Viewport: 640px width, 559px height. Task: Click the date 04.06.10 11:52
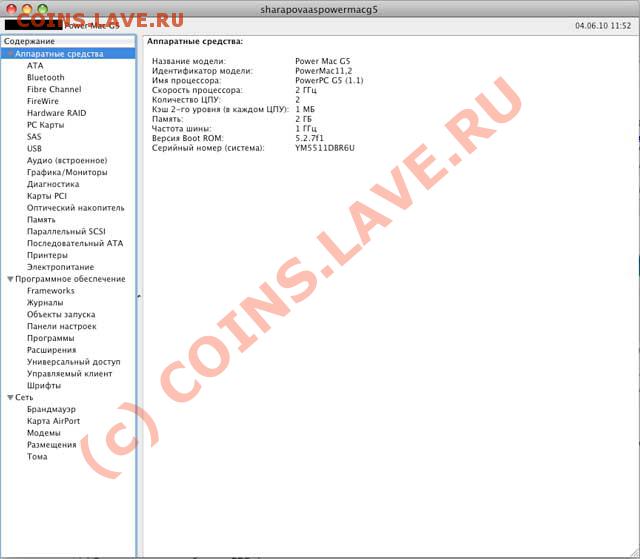click(x=603, y=26)
